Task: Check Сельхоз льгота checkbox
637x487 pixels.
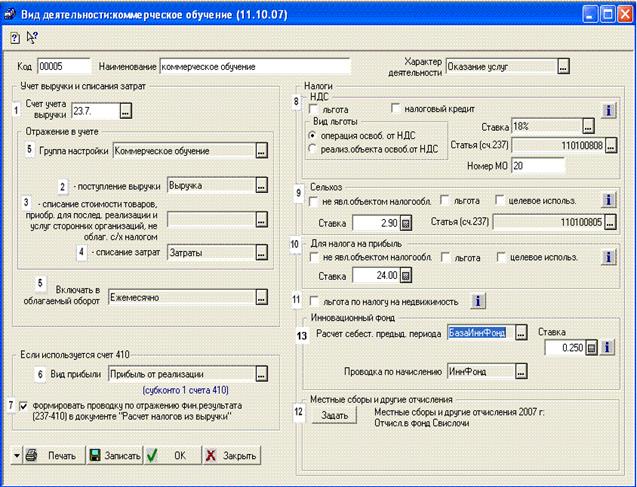Action: point(445,201)
